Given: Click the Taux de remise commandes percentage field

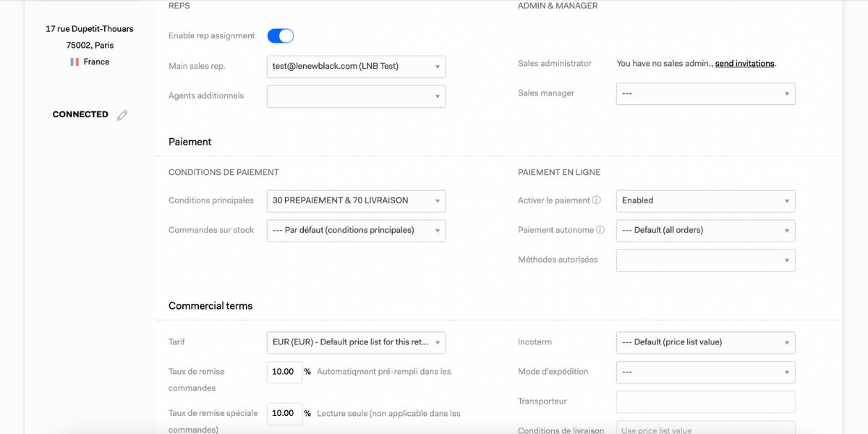Looking at the screenshot, I should [x=285, y=372].
